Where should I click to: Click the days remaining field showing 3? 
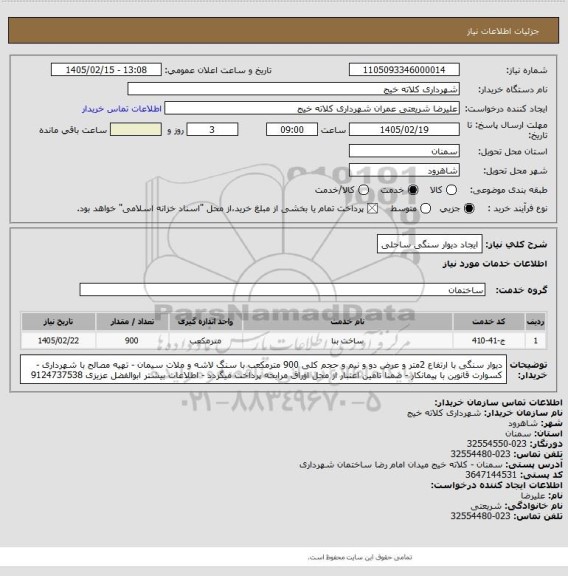pos(212,130)
